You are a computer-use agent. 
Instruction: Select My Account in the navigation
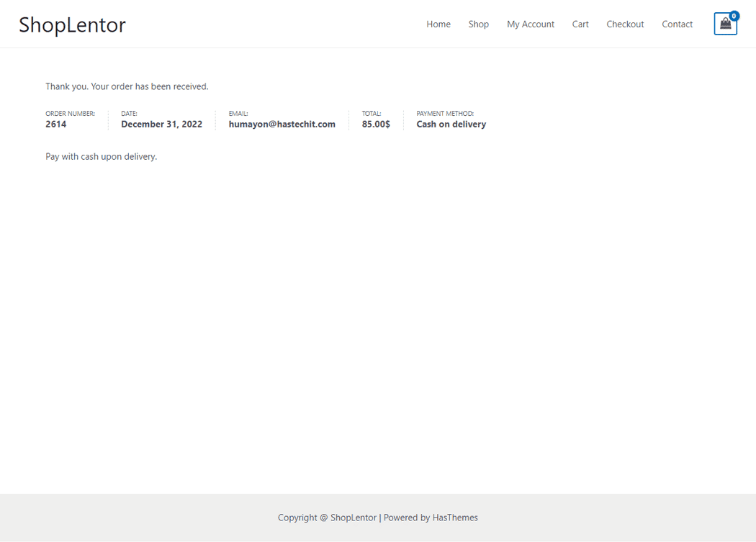tap(530, 24)
